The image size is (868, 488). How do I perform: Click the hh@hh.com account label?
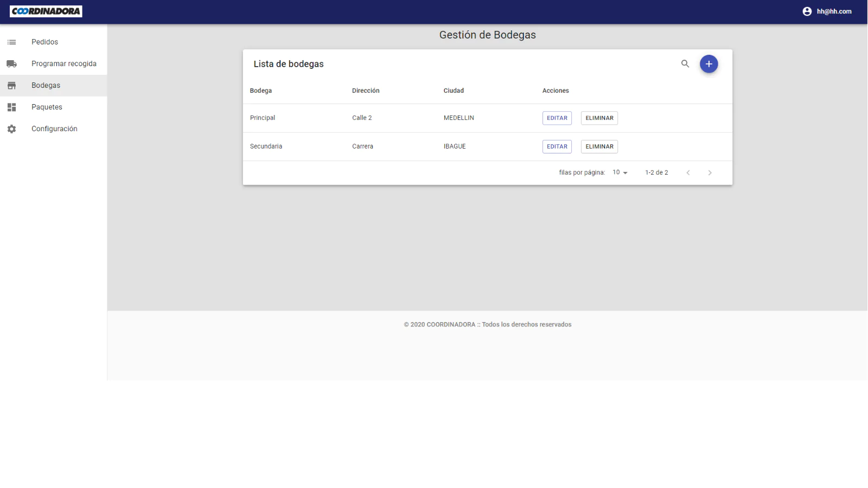coord(834,11)
